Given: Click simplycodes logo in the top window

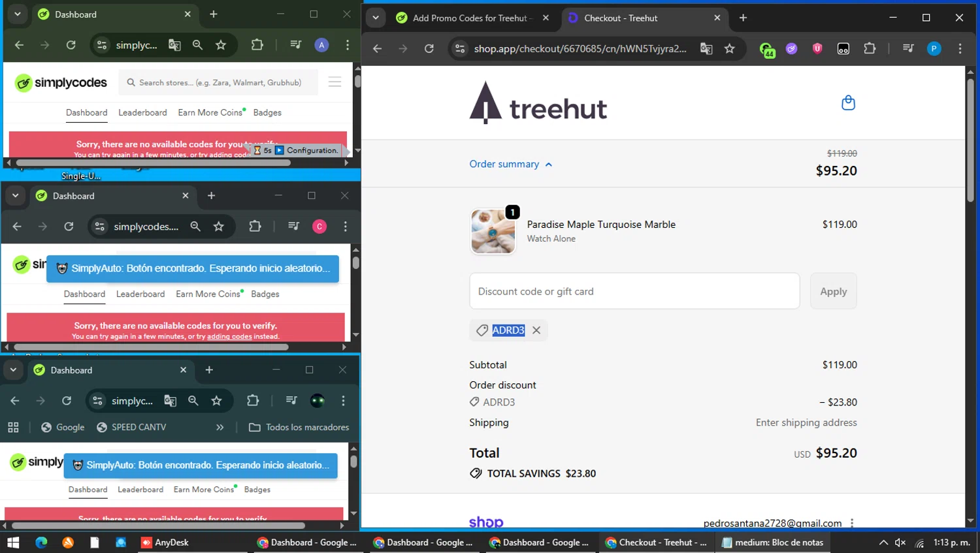Looking at the screenshot, I should [x=61, y=83].
